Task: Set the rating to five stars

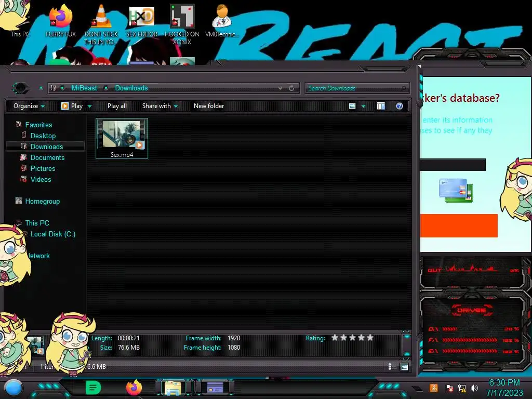Action: click(x=370, y=338)
